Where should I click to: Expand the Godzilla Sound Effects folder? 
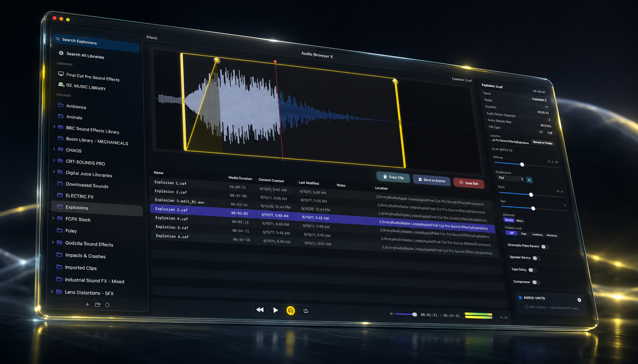pyautogui.click(x=53, y=242)
